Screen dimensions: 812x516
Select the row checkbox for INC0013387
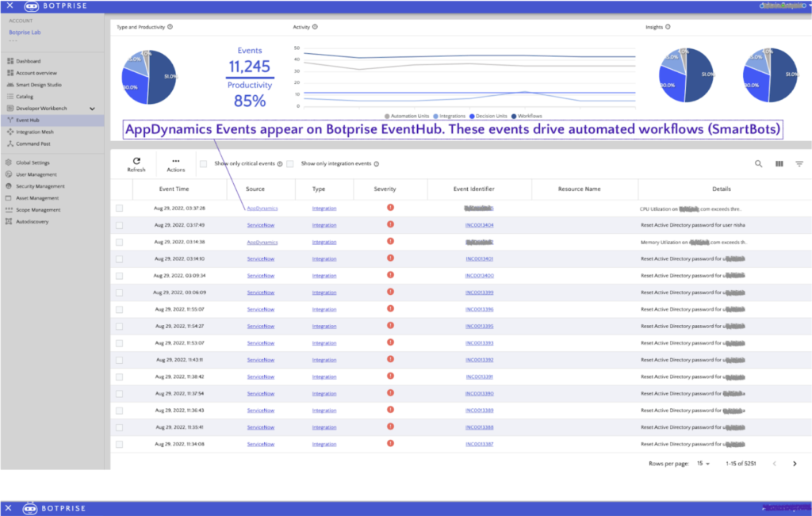(120, 444)
